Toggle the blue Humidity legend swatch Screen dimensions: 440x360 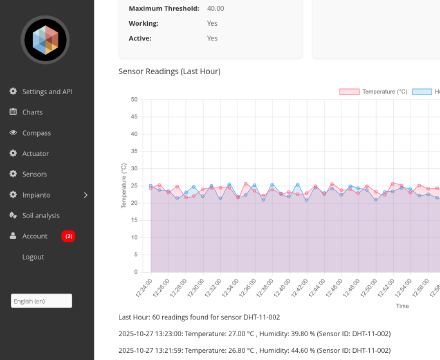click(x=422, y=92)
